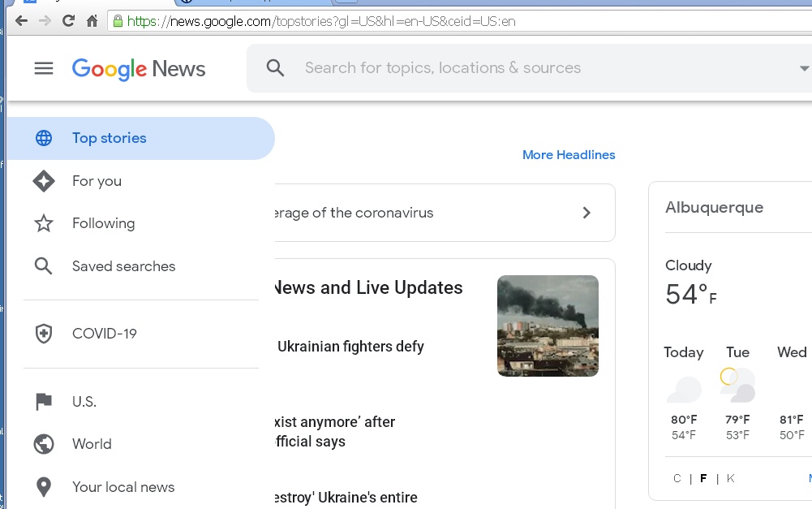The height and width of the screenshot is (509, 812).
Task: Expand the search options dropdown arrow
Action: [804, 68]
